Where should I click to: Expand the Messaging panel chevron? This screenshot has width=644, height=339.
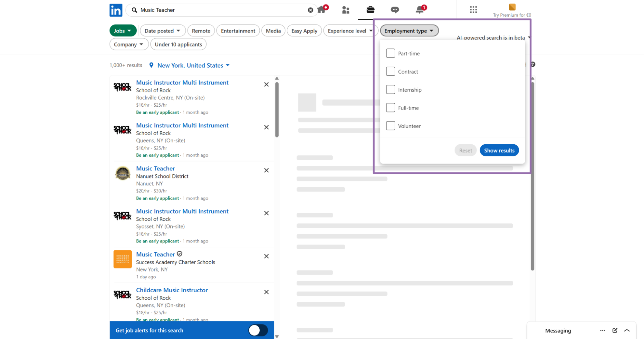(627, 331)
